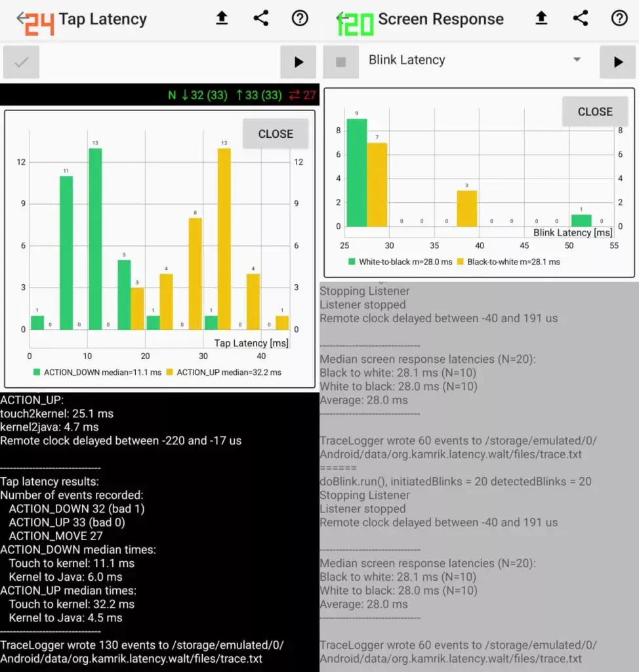This screenshot has height=672, width=639.
Task: Expand the dropdown arrow next to Blink Latency
Action: (x=577, y=60)
